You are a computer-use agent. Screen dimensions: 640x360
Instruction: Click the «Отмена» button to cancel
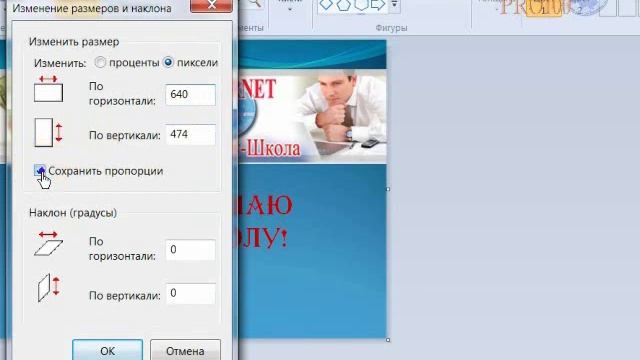click(x=185, y=350)
